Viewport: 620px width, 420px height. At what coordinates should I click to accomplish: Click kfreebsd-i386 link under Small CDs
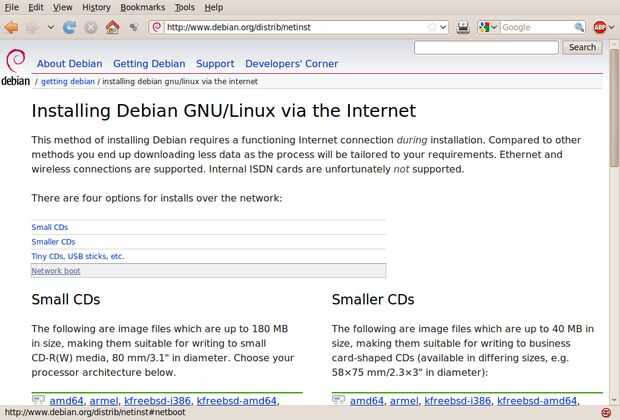[x=157, y=401]
